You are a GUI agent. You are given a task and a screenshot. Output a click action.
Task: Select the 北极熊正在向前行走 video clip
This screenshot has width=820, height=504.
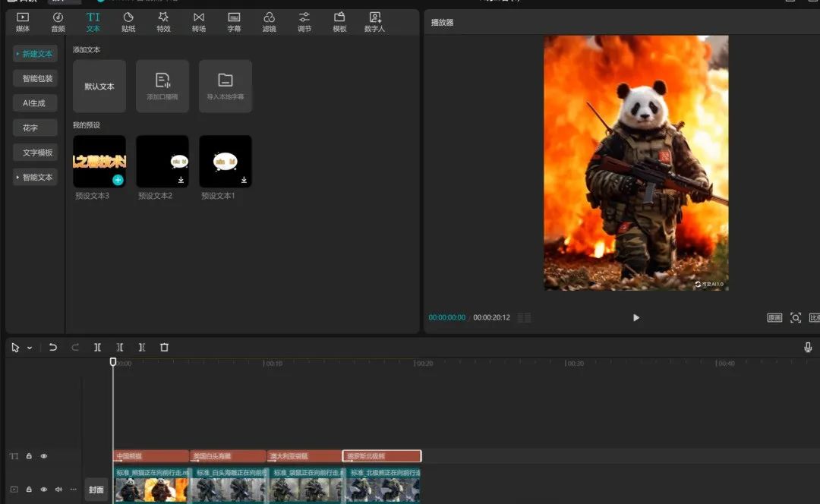[383, 485]
